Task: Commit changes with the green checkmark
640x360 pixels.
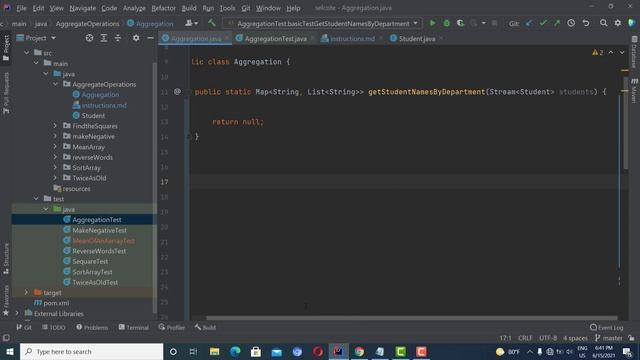Action: (x=543, y=23)
